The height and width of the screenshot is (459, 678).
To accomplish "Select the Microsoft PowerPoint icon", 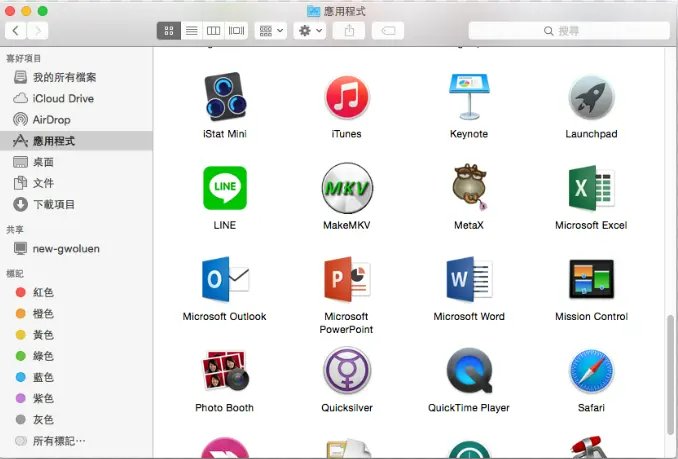I will tap(347, 279).
